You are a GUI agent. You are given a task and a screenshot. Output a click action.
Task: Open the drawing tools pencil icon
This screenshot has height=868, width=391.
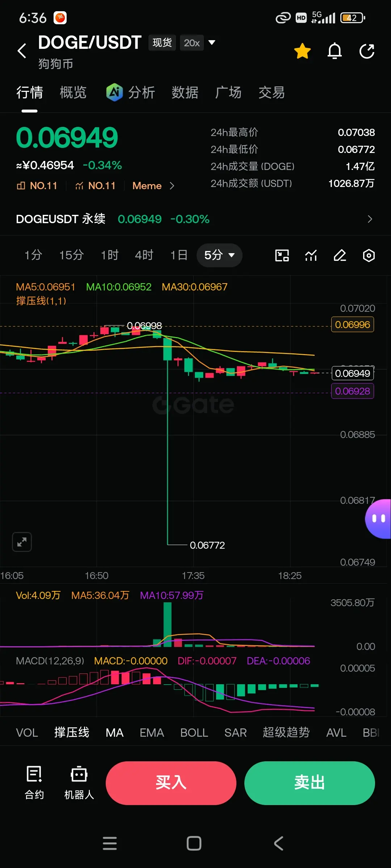(x=340, y=255)
